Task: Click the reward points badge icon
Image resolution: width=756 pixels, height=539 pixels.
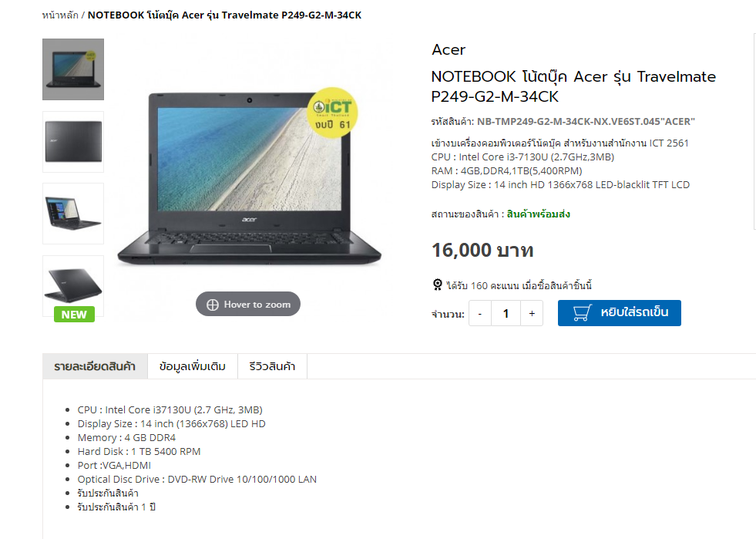Action: coord(437,285)
